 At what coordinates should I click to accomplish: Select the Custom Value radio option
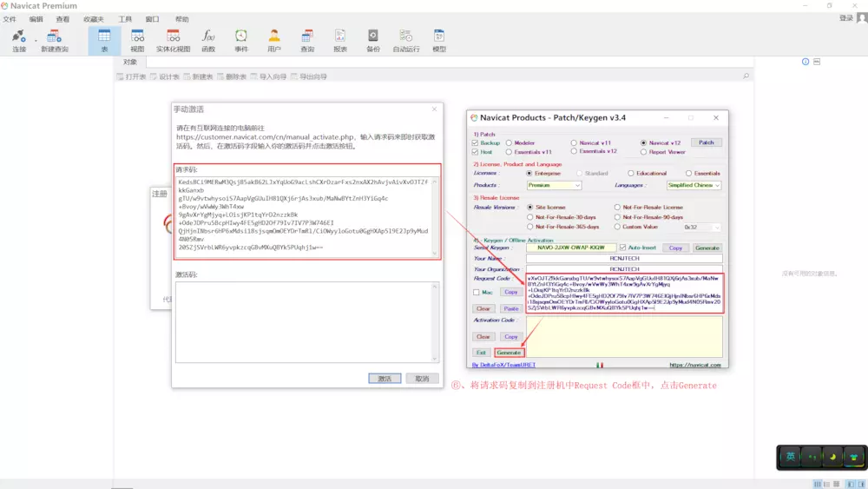617,227
